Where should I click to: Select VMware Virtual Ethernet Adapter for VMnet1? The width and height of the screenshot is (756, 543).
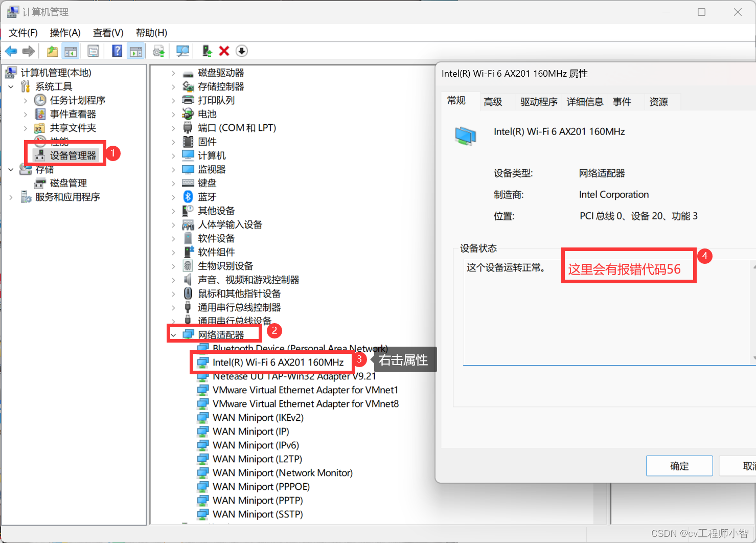click(305, 390)
